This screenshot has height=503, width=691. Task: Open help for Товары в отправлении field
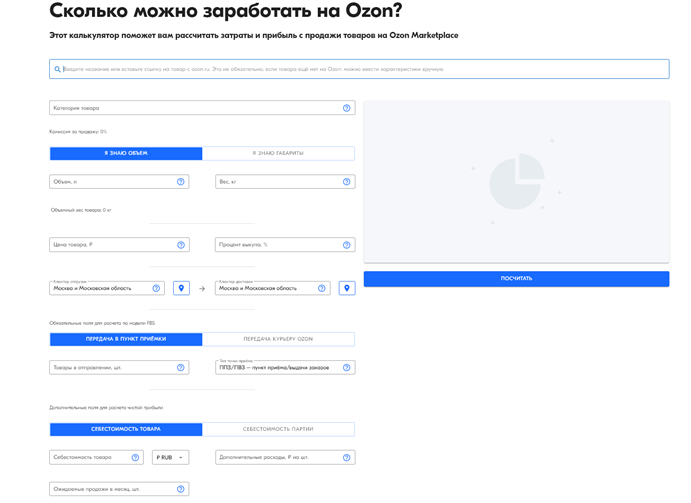[181, 368]
